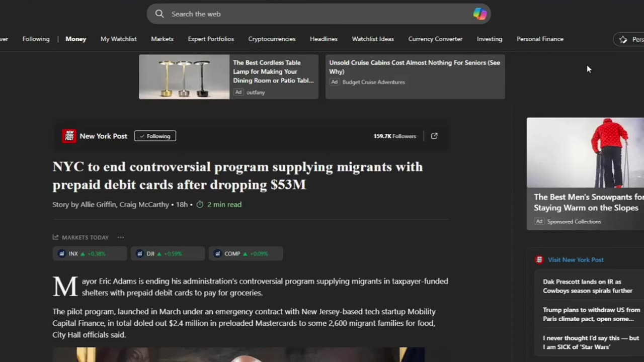Go to Expert Portfolios tab
The image size is (644, 362).
(211, 39)
